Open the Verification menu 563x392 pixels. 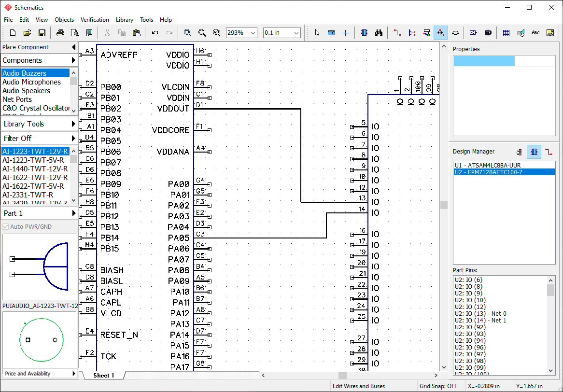95,20
